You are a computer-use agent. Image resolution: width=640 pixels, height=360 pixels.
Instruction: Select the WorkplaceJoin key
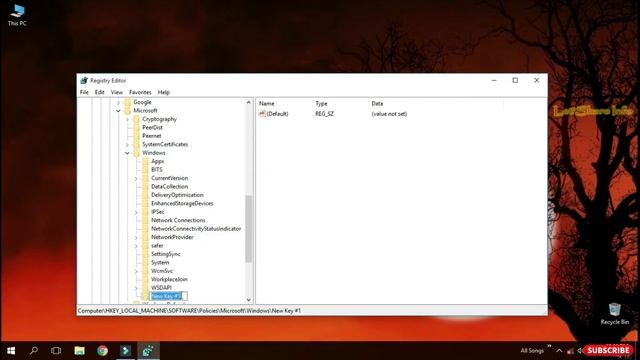(169, 279)
